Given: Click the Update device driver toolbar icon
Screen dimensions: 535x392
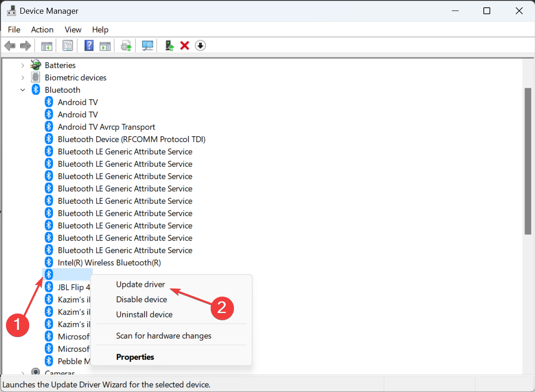Looking at the screenshot, I should (126, 46).
